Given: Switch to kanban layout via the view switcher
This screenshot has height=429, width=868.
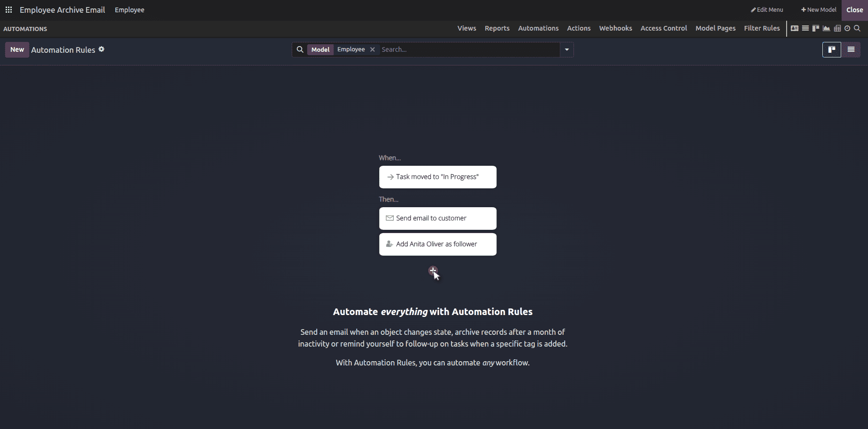Looking at the screenshot, I should click(831, 49).
